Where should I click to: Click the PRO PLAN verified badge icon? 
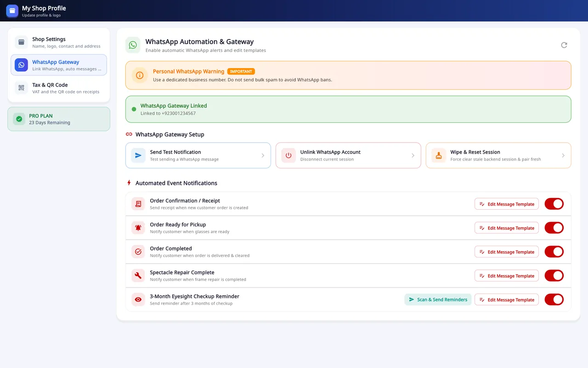coord(19,119)
